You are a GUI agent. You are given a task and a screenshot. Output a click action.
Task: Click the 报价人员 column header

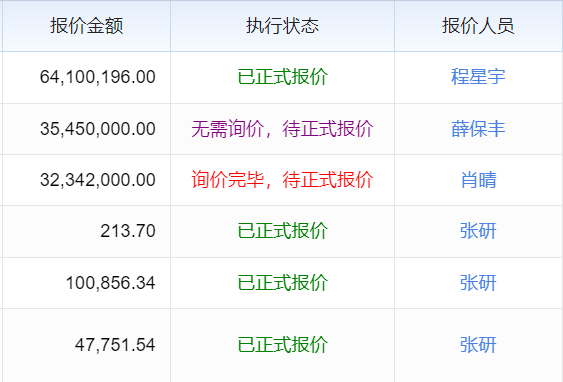[x=478, y=26]
